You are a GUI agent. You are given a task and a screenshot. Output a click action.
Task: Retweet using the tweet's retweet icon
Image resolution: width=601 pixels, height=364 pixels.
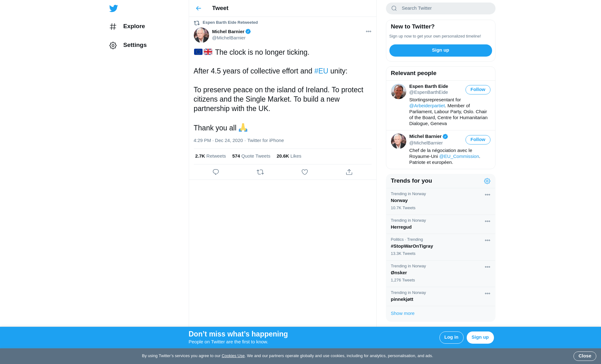click(x=260, y=172)
